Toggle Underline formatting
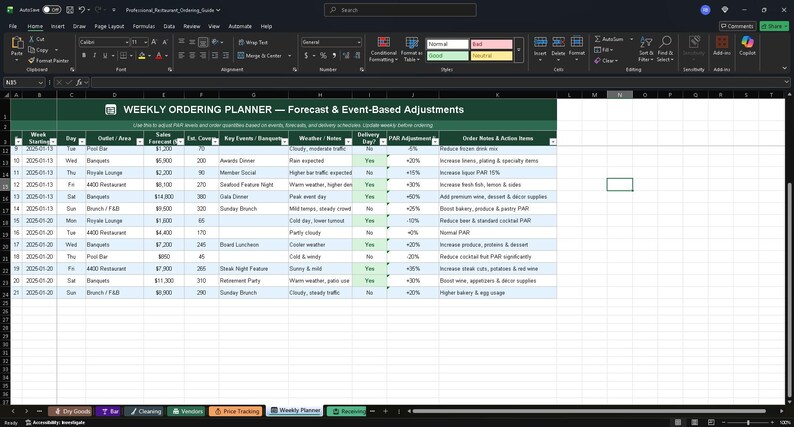This screenshot has height=427, width=794. 105,55
